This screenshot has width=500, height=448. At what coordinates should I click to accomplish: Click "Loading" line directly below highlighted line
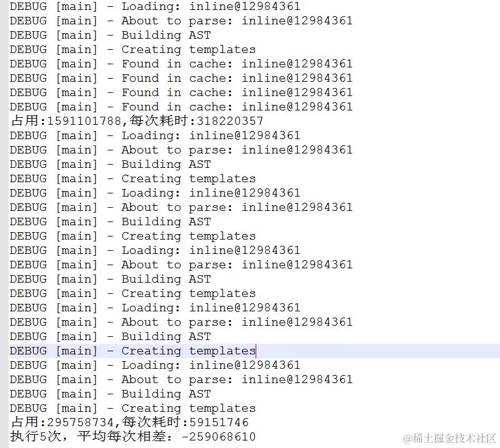(155, 366)
